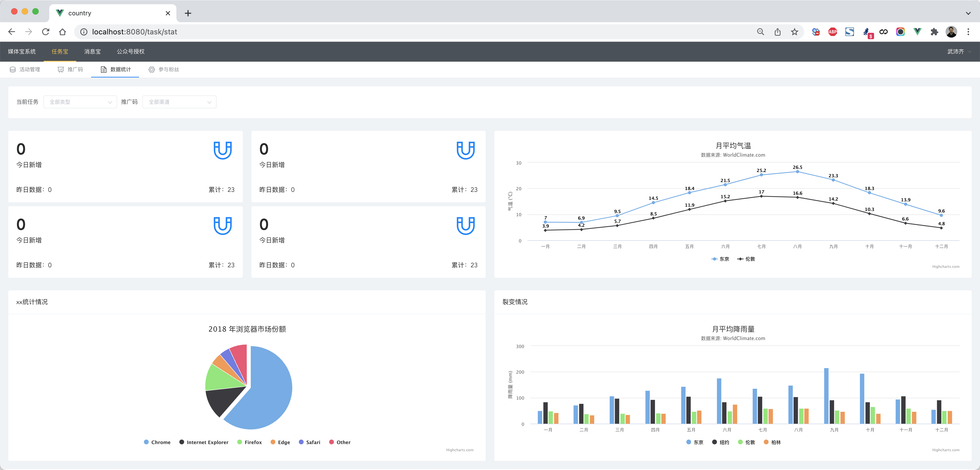Click the magnet icon in the bottom-right stat card
The width and height of the screenshot is (980, 470).
466,225
